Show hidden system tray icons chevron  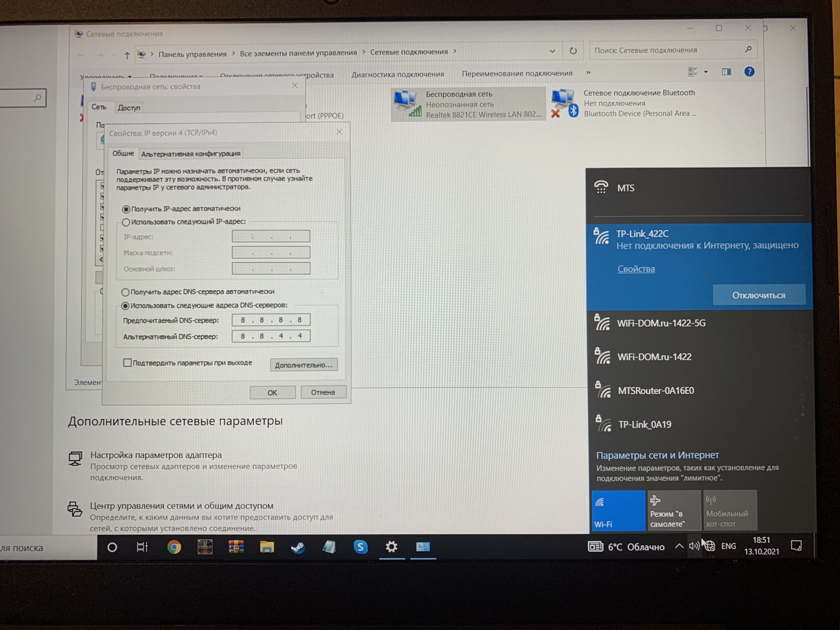[x=679, y=546]
